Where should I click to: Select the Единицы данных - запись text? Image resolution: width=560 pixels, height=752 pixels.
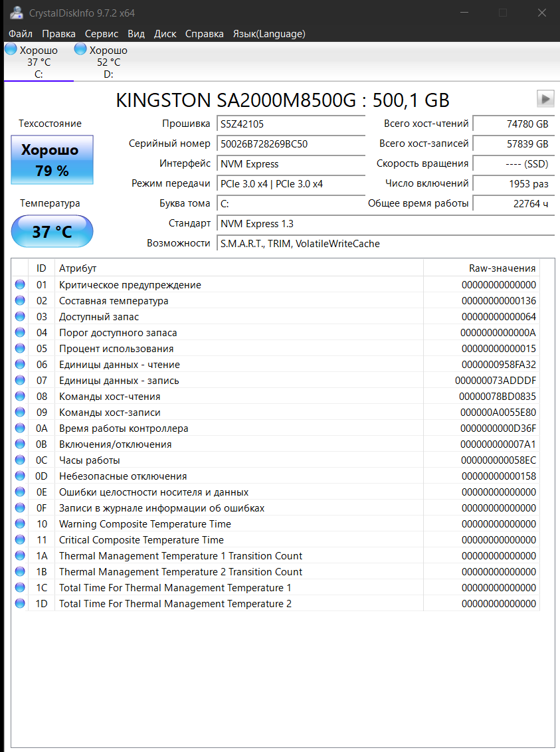pos(119,380)
